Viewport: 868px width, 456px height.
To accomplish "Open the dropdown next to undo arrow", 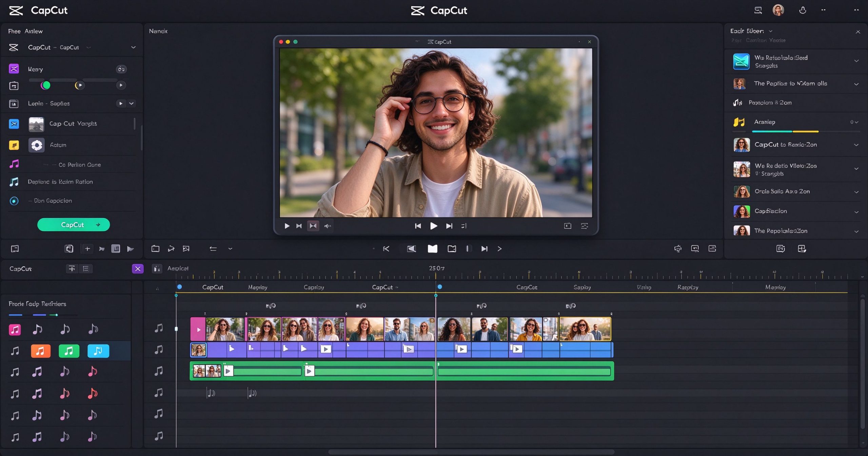I will [230, 249].
